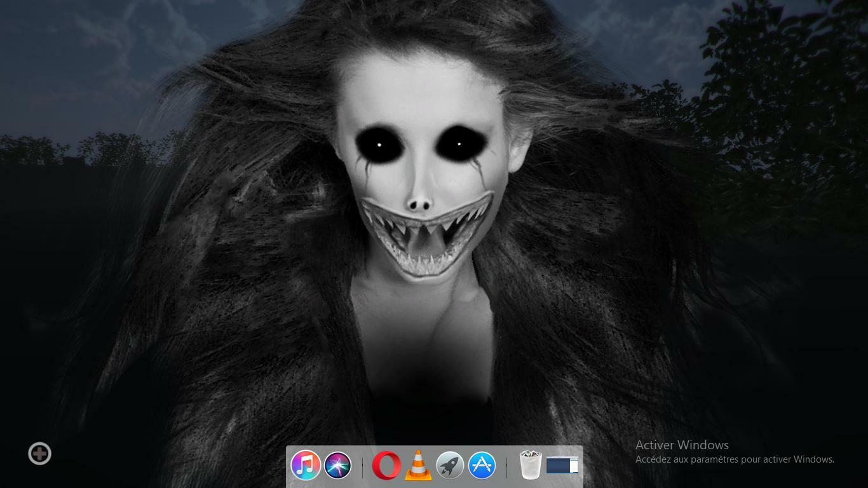Launch VLC media player cone icon

click(x=418, y=466)
